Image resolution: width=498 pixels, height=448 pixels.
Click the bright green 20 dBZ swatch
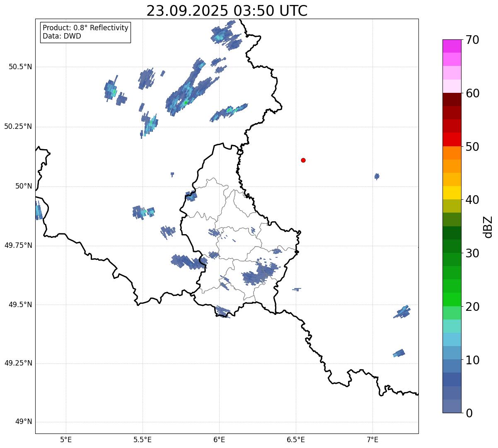coord(452,299)
